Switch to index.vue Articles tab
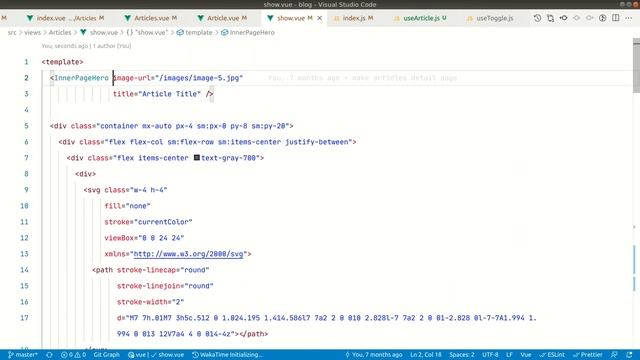 pyautogui.click(x=65, y=18)
